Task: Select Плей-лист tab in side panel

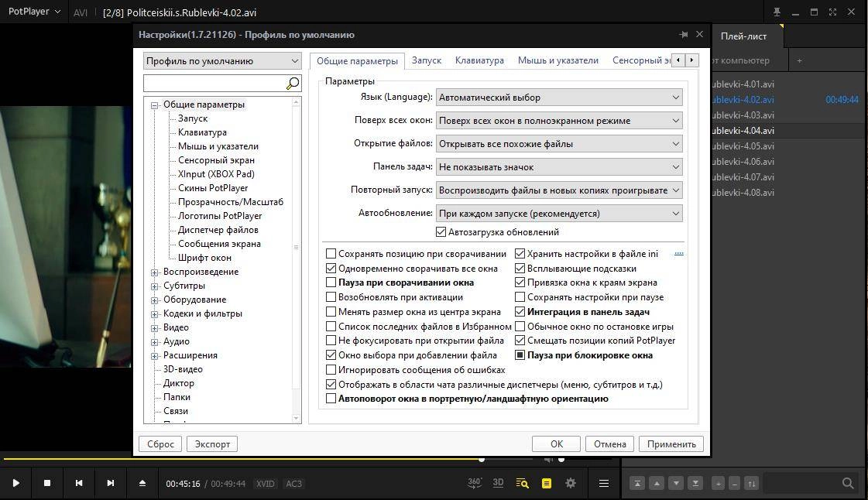Action: [x=743, y=36]
